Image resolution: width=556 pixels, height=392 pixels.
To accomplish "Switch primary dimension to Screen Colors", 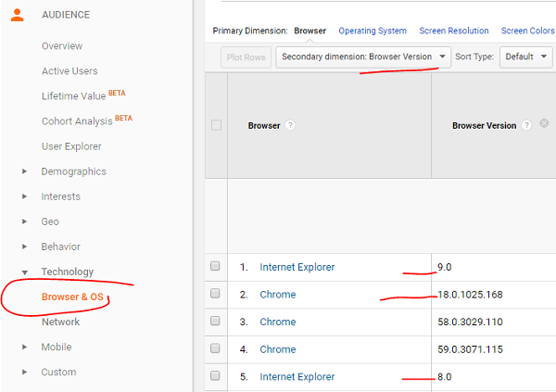I will click(527, 31).
